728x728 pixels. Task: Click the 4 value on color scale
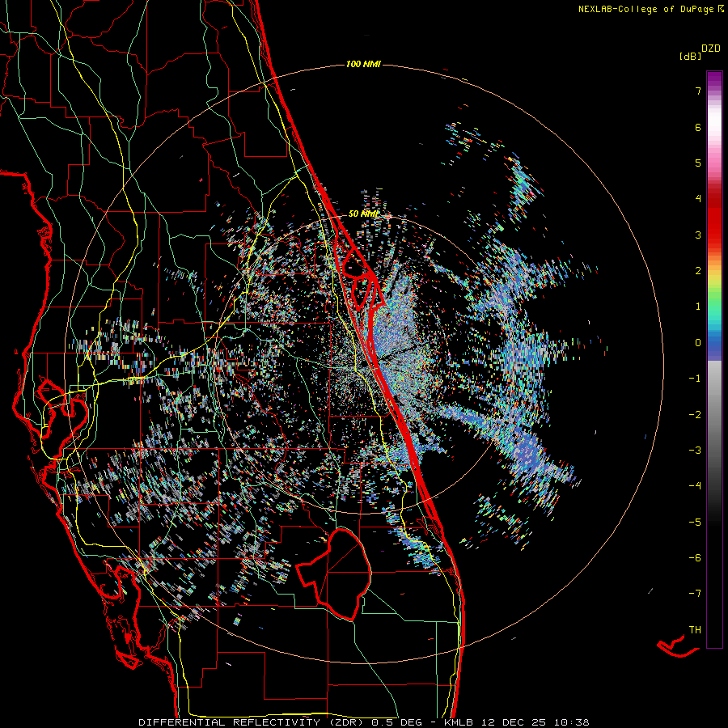coord(698,199)
